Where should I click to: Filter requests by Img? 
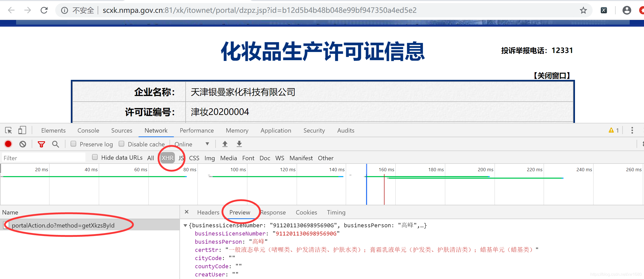(210, 158)
